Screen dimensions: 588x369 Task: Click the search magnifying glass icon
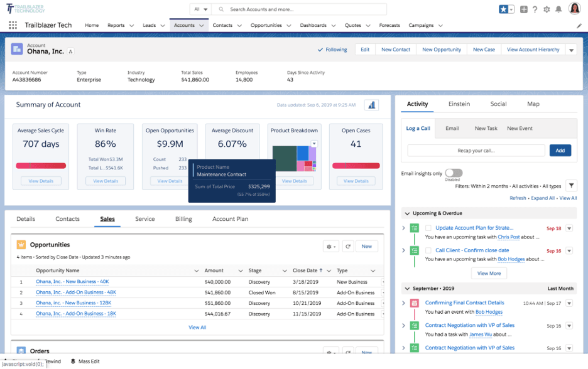pyautogui.click(x=220, y=9)
